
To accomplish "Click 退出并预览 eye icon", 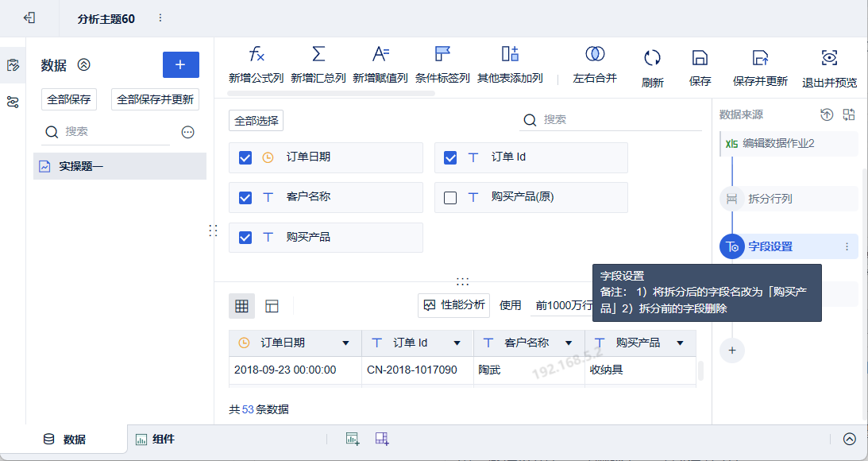I will 829,57.
